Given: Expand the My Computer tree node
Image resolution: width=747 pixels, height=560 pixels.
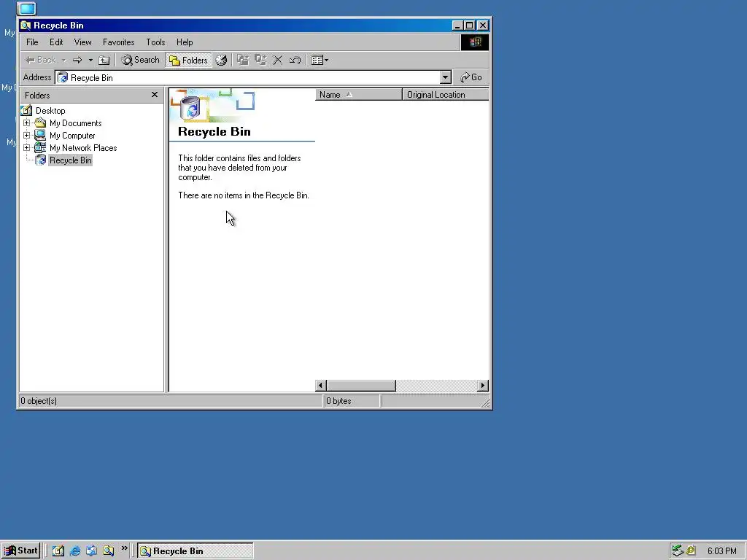Looking at the screenshot, I should pos(27,135).
